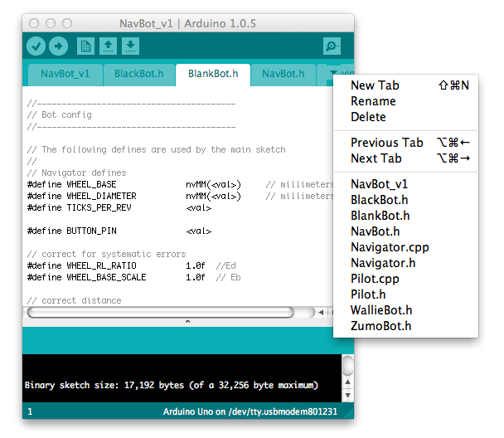The height and width of the screenshot is (438, 504).
Task: Select Previous Tab in the menu
Action: (x=405, y=143)
